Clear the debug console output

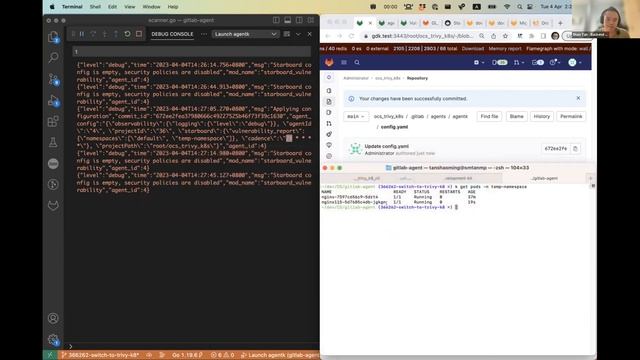(287, 34)
